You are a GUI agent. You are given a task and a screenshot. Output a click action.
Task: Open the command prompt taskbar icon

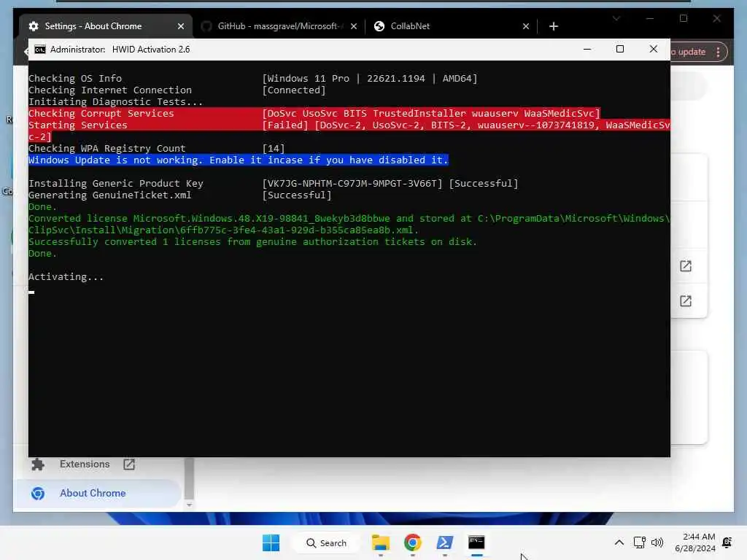click(x=476, y=542)
